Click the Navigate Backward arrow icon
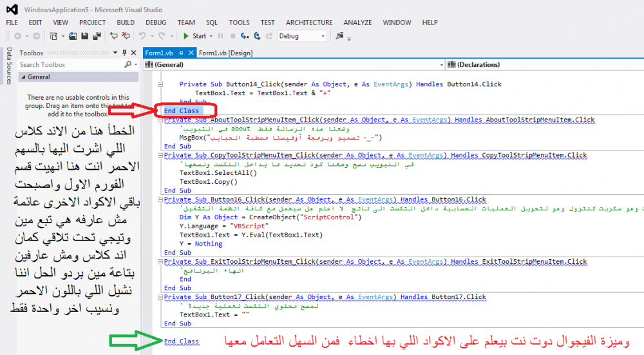This screenshot has height=355, width=644. tap(17, 36)
